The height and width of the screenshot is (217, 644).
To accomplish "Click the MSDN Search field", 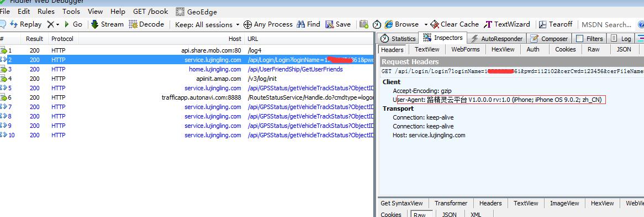I will pos(607,25).
